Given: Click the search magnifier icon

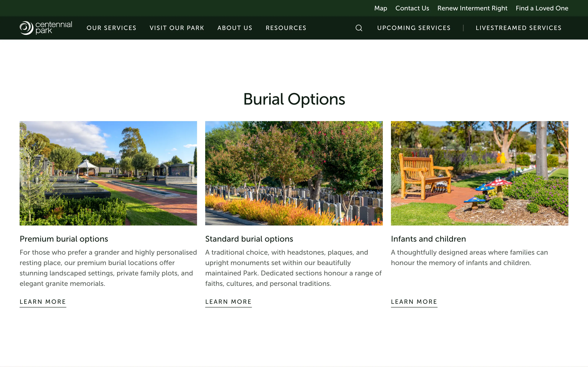Looking at the screenshot, I should click(x=359, y=28).
